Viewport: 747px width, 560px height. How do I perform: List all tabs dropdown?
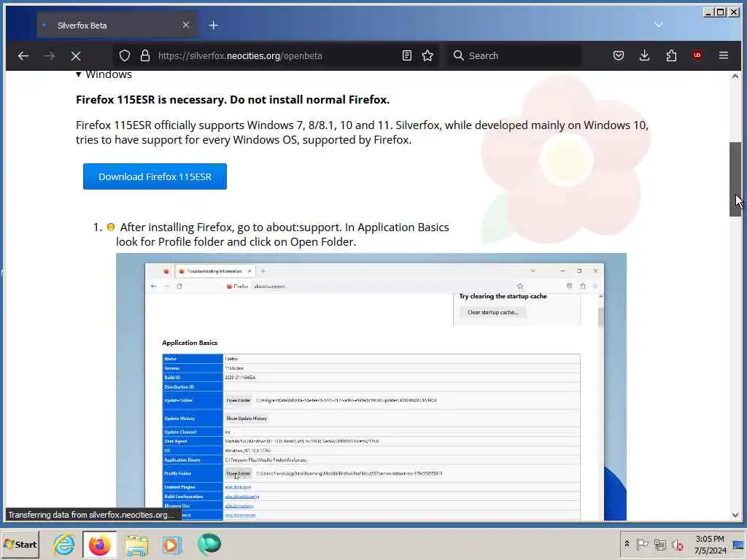[x=659, y=24]
